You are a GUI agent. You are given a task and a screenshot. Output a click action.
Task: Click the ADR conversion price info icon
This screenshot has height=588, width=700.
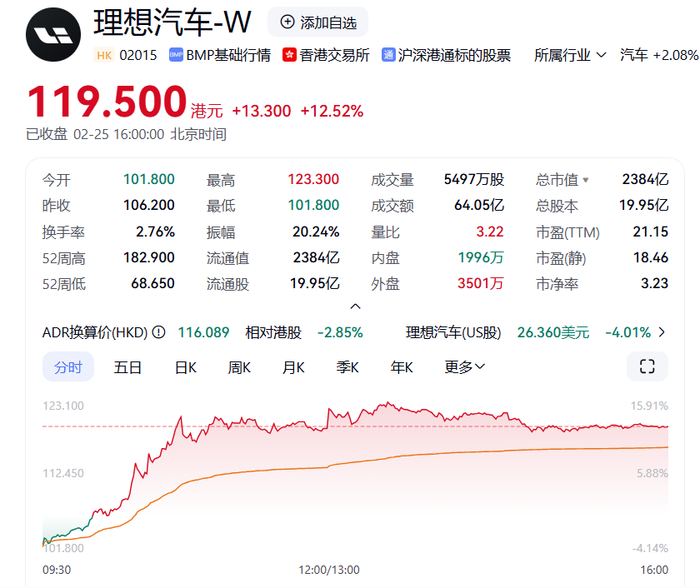click(158, 332)
